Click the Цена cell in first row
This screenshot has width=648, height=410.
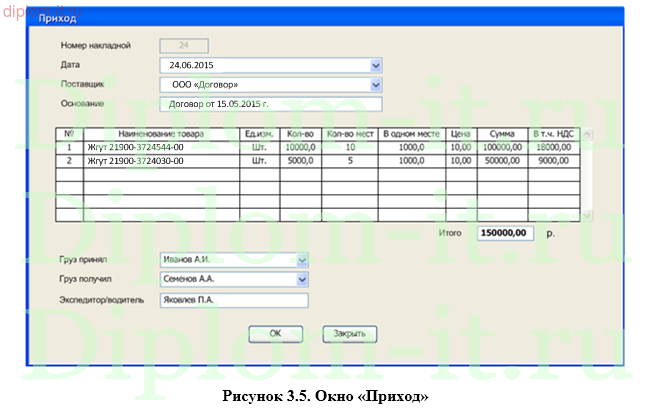point(460,146)
